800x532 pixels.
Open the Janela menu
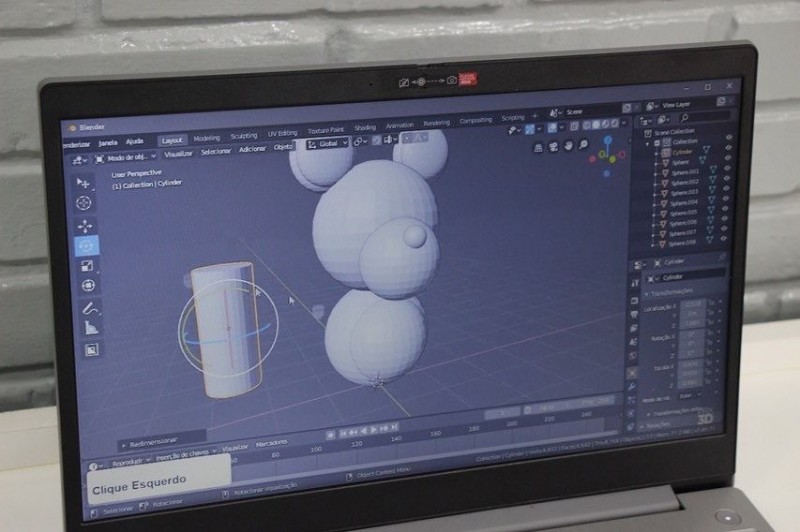coord(108,143)
